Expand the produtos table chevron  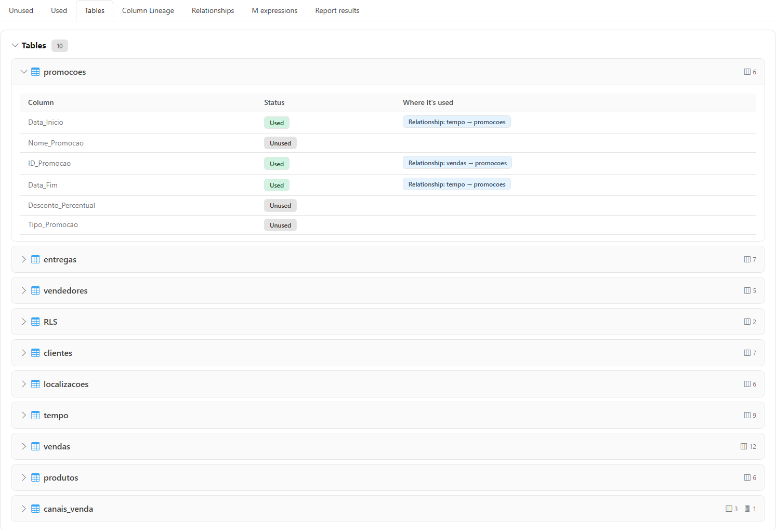(24, 477)
